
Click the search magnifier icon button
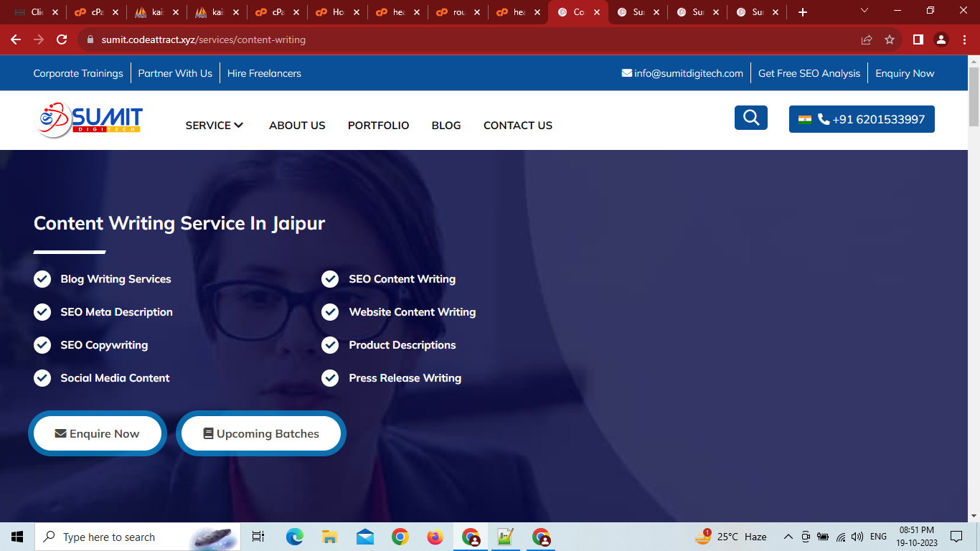pos(750,118)
